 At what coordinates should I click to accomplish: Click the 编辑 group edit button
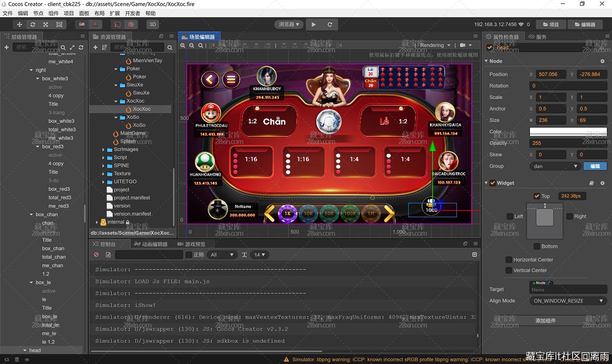point(595,166)
